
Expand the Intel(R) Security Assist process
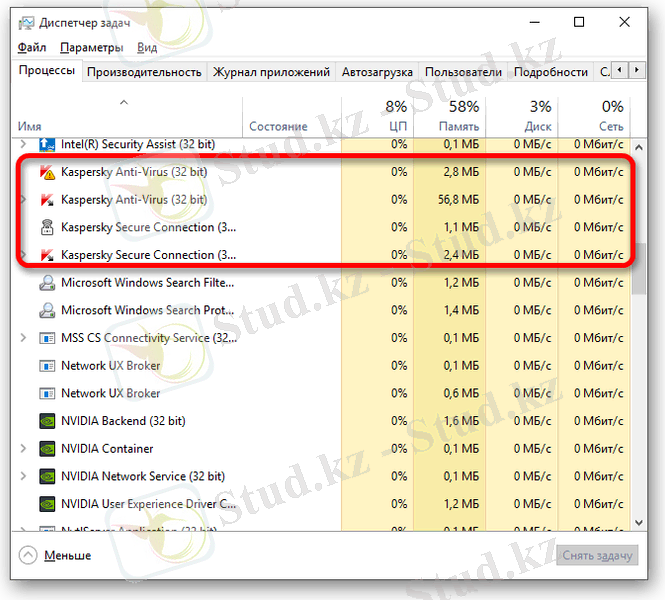click(23, 145)
